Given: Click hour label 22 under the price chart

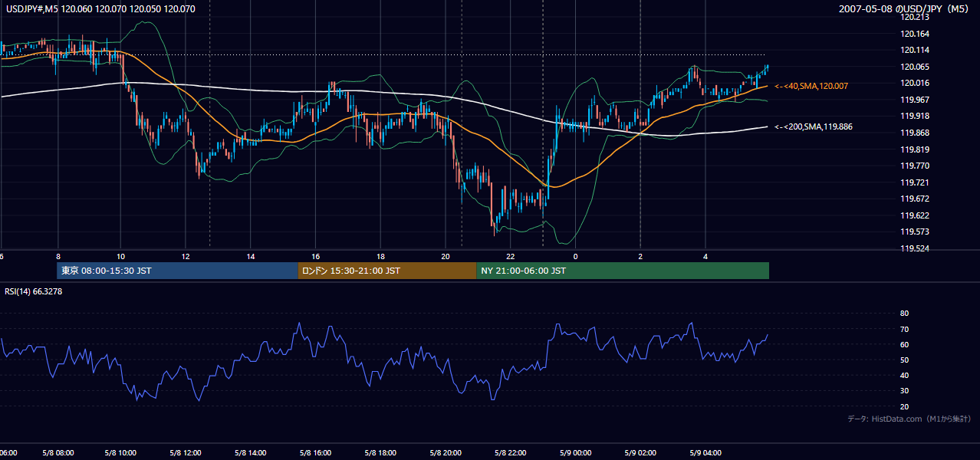Looking at the screenshot, I should pyautogui.click(x=511, y=256).
